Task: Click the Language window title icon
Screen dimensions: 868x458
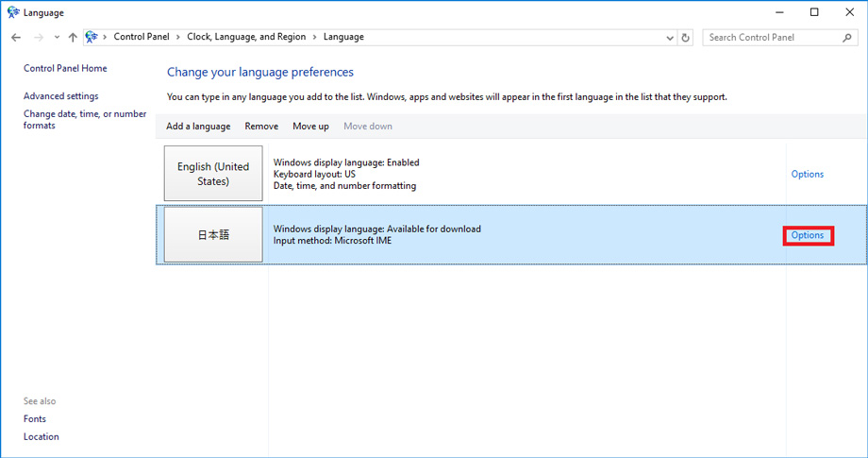Action: click(x=12, y=12)
